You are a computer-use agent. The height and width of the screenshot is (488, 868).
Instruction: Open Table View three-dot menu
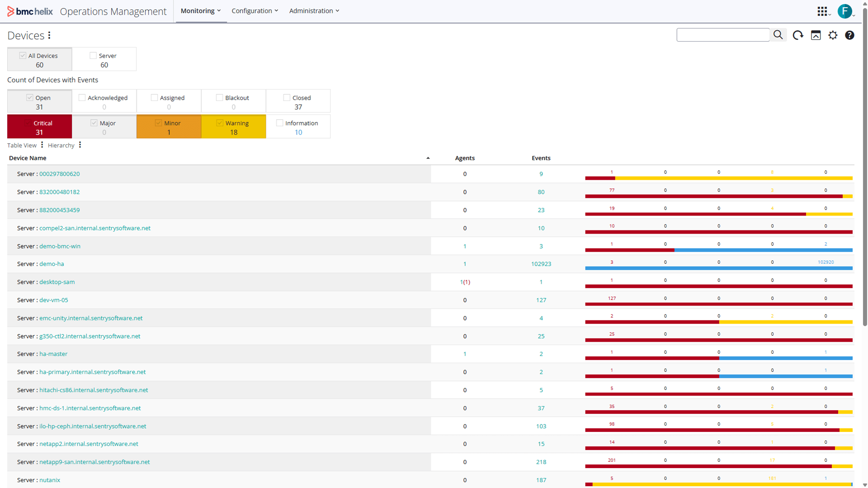pyautogui.click(x=42, y=145)
